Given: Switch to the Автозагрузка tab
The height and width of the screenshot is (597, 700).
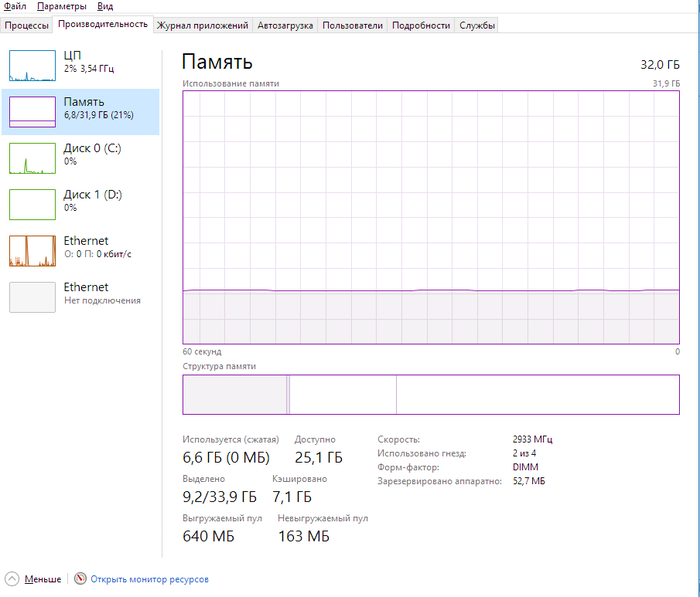Looking at the screenshot, I should point(285,25).
